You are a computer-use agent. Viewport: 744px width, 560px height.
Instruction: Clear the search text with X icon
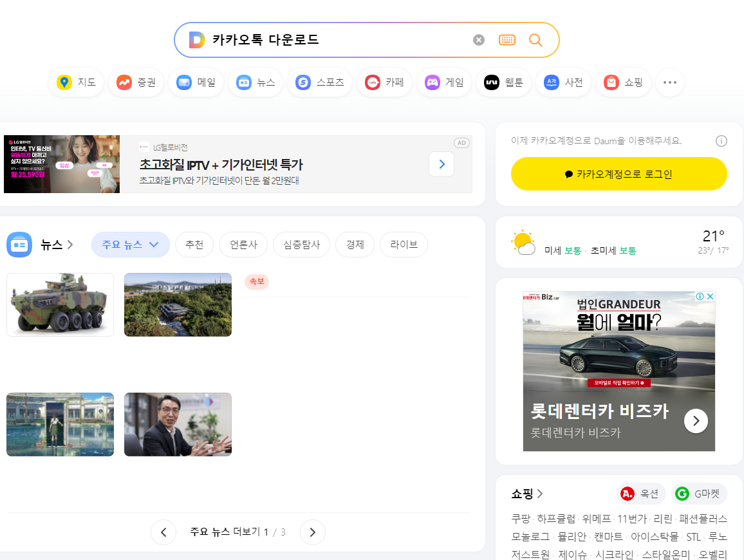(479, 40)
